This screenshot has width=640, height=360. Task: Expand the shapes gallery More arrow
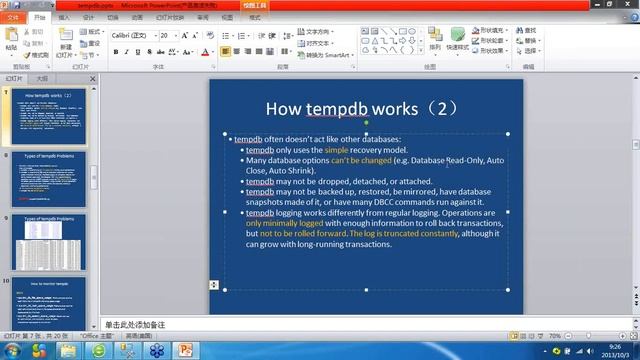pos(421,51)
